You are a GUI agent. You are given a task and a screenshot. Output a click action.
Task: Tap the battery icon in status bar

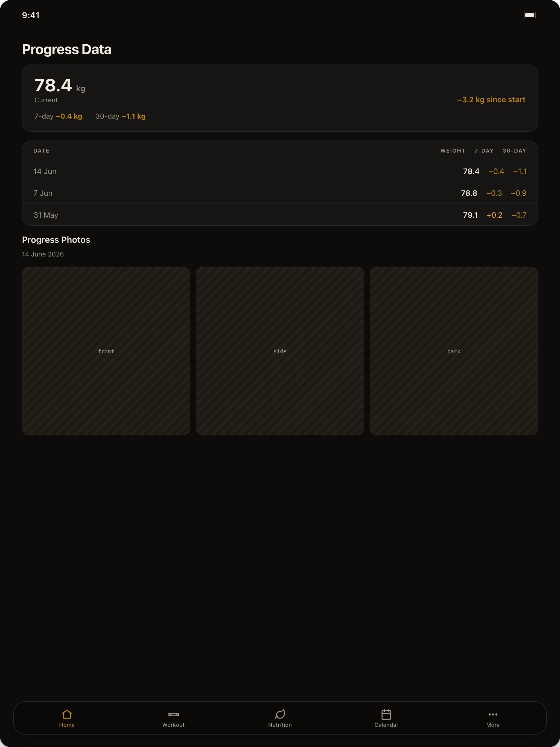(x=530, y=15)
